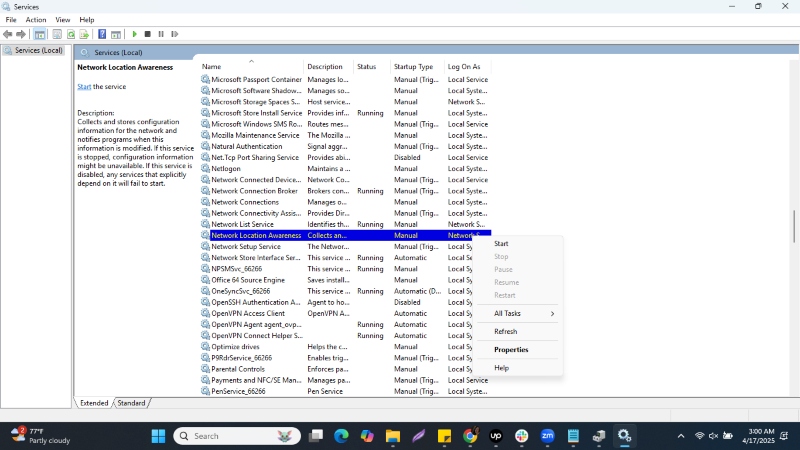The height and width of the screenshot is (450, 800).
Task: Open Slack from the taskbar
Action: point(521,436)
